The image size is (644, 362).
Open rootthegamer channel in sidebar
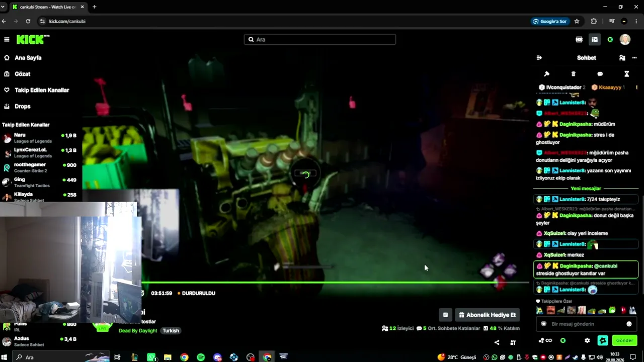(40, 168)
